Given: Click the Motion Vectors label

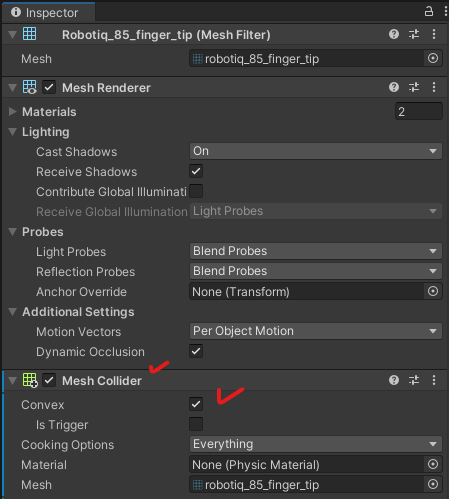Looking at the screenshot, I should (79, 332).
